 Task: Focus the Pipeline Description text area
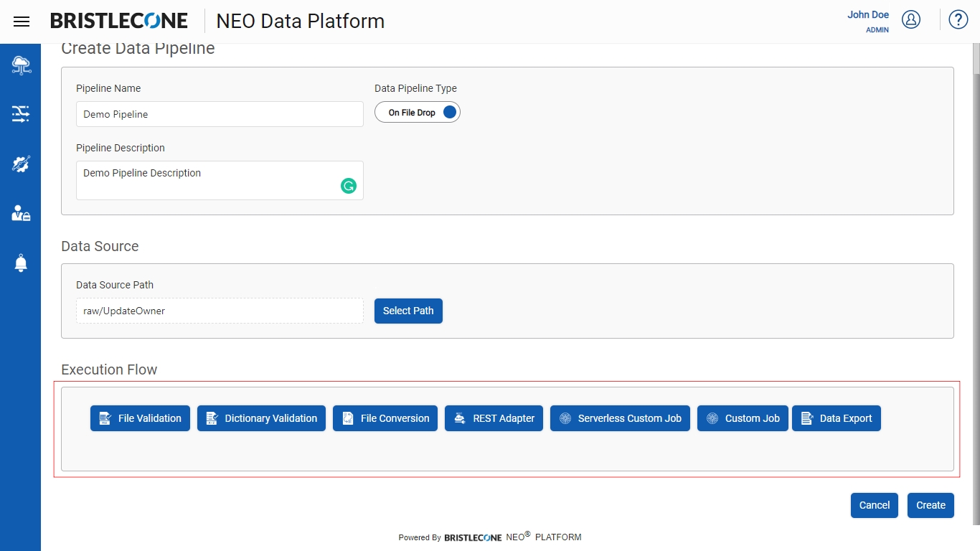(220, 180)
